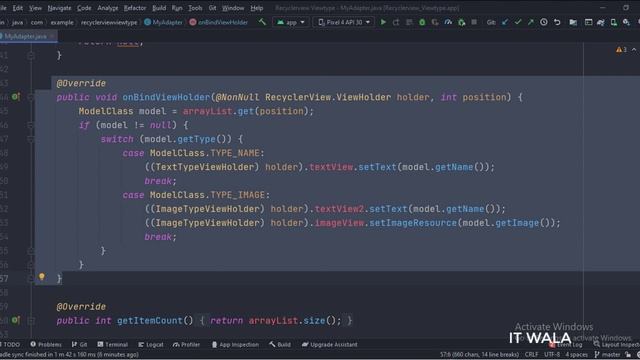Open the SDK Manager icon

click(x=626, y=22)
